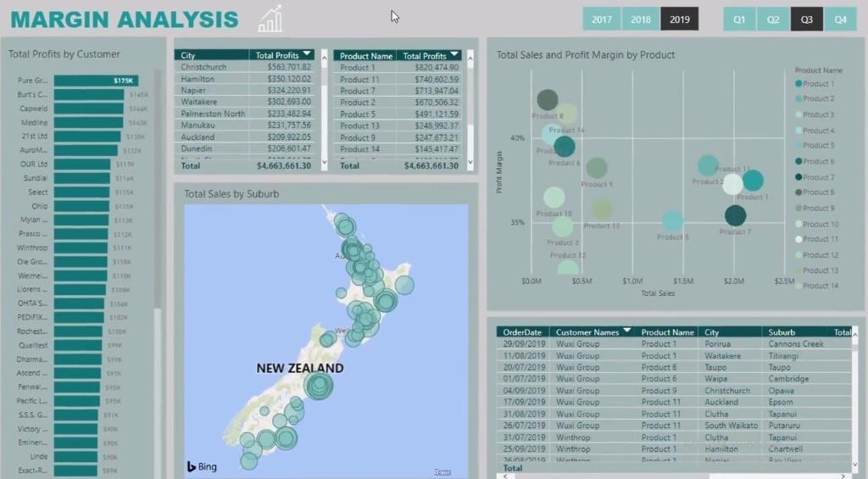This screenshot has width=868, height=479.
Task: Select the Linde customer bar
Action: click(75, 457)
